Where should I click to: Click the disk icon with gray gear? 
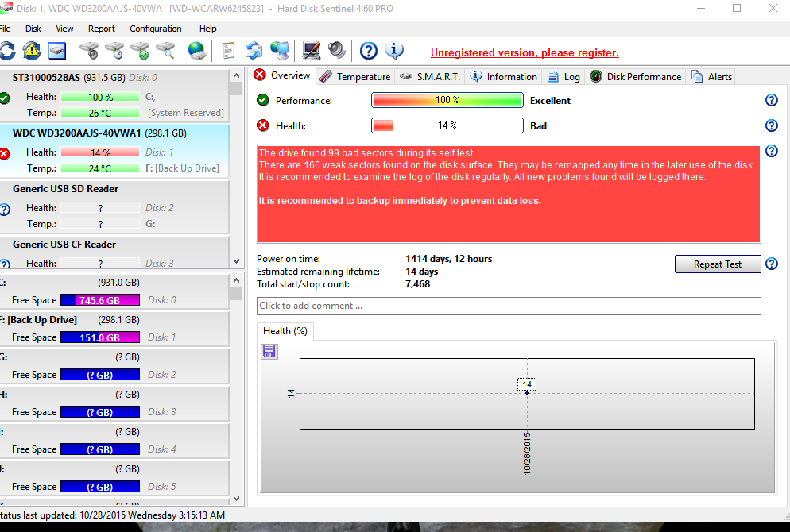89,51
